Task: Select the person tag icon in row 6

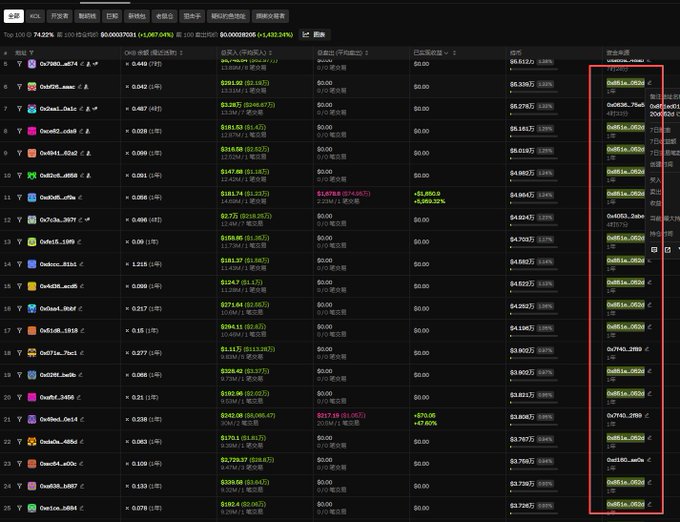Action: 86,87
